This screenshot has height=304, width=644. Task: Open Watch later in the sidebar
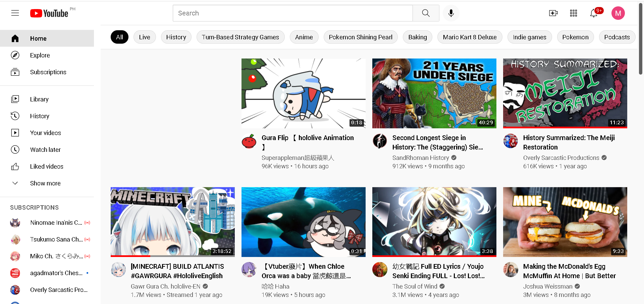47,149
